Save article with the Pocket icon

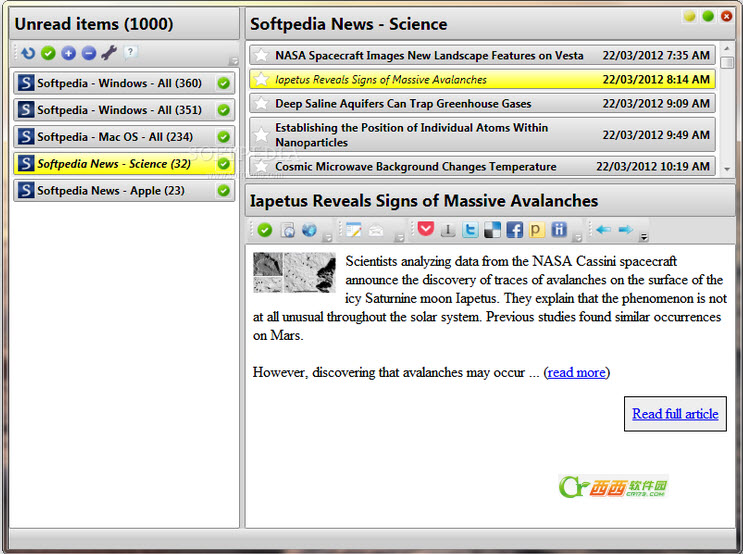point(426,230)
